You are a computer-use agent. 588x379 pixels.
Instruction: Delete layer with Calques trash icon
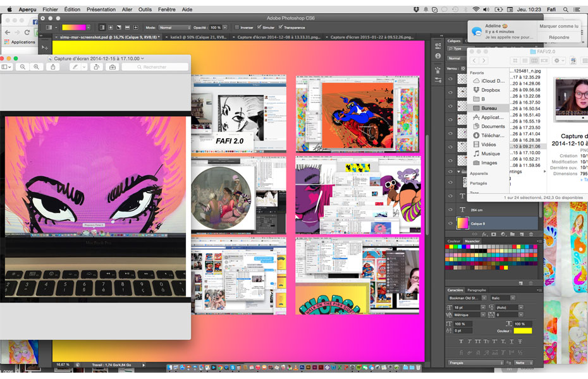(x=531, y=234)
